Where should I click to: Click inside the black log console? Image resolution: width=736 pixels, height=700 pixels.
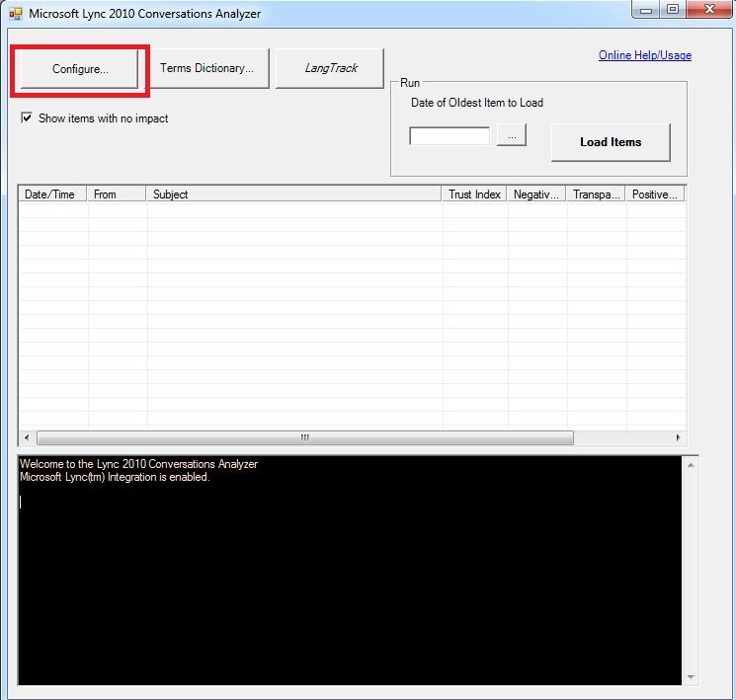click(x=350, y=570)
